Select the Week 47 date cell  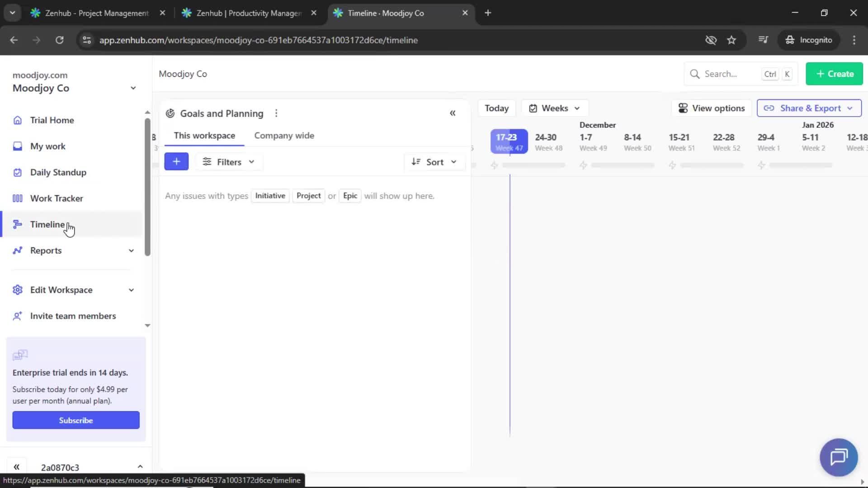[509, 141]
